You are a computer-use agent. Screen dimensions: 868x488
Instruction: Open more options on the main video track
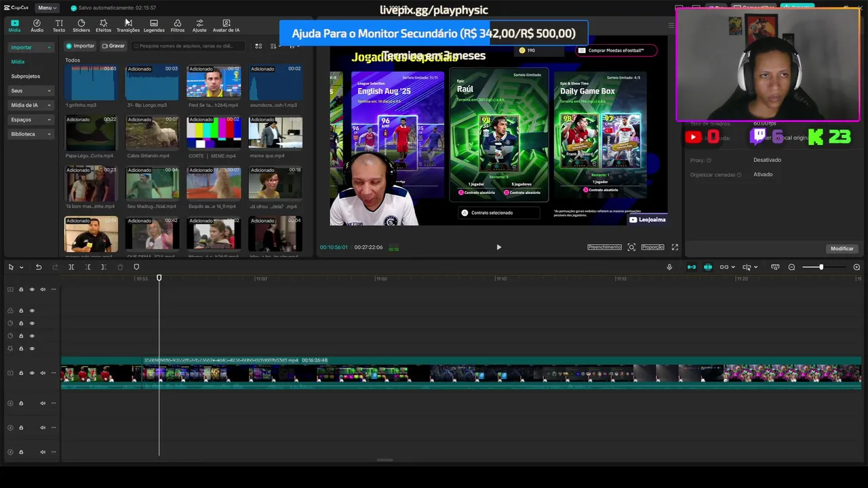point(54,373)
